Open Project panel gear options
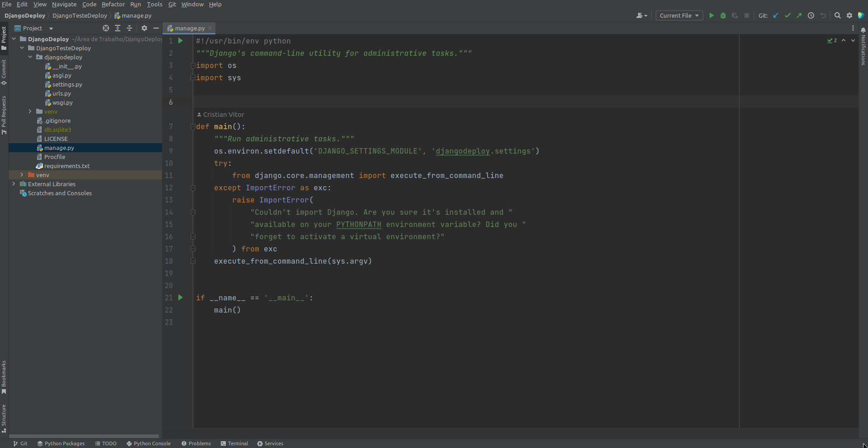This screenshot has width=868, height=448. point(144,28)
